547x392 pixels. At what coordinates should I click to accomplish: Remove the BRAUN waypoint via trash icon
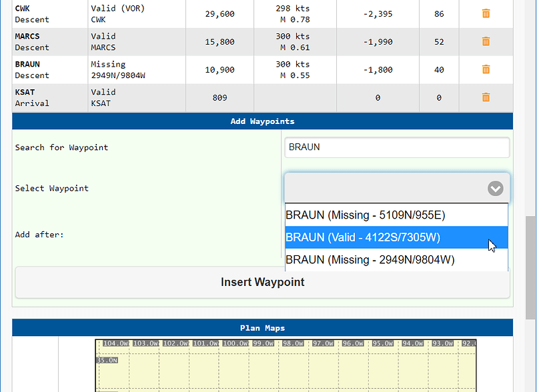coord(486,69)
